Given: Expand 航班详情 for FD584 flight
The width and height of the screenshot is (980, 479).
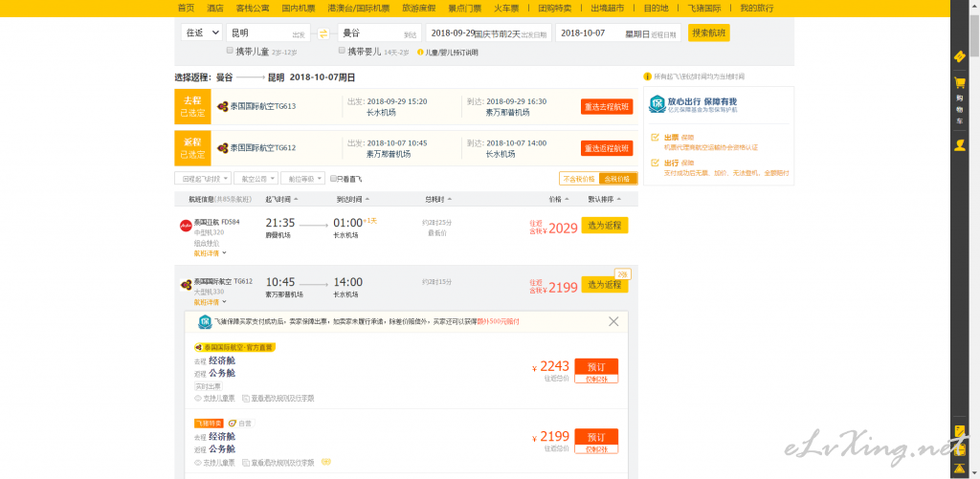Looking at the screenshot, I should pos(210,253).
